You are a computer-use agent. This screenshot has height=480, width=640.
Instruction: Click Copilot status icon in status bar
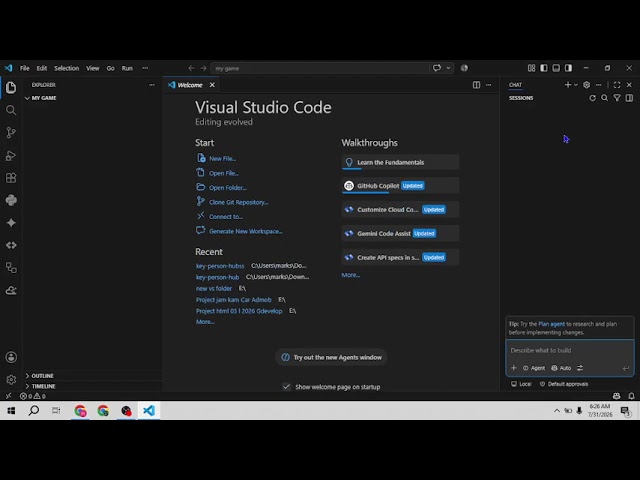click(616, 396)
